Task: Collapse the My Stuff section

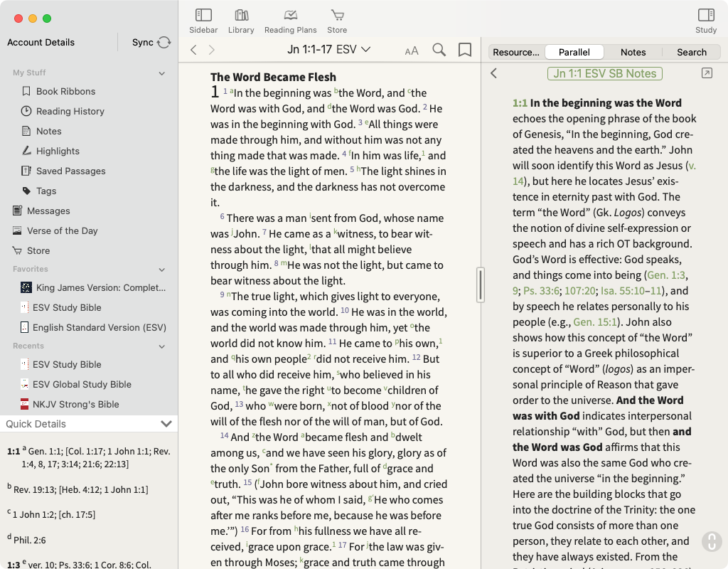Action: 162,73
